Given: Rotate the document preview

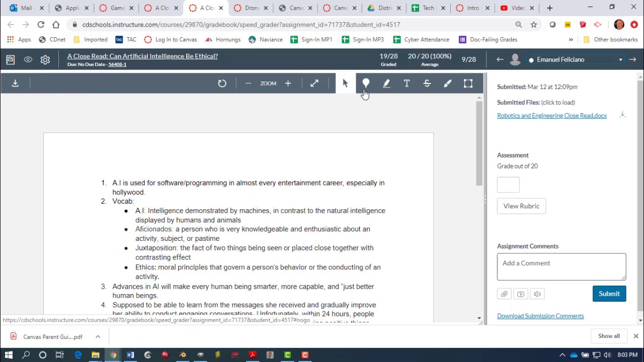Looking at the screenshot, I should coord(222,83).
